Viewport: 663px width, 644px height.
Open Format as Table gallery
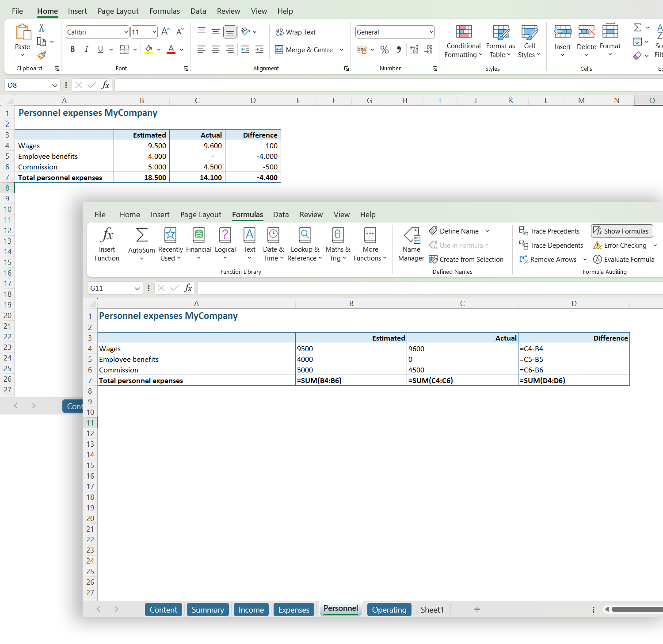point(500,42)
